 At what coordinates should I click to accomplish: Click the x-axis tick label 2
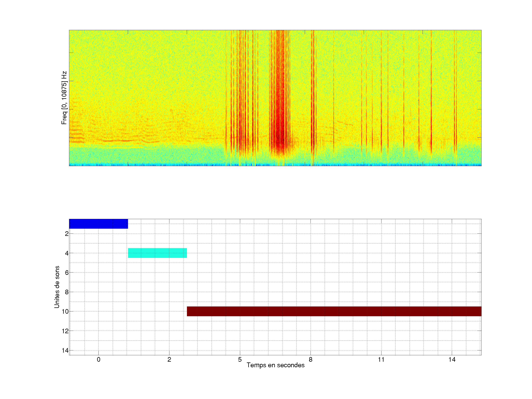pos(169,359)
